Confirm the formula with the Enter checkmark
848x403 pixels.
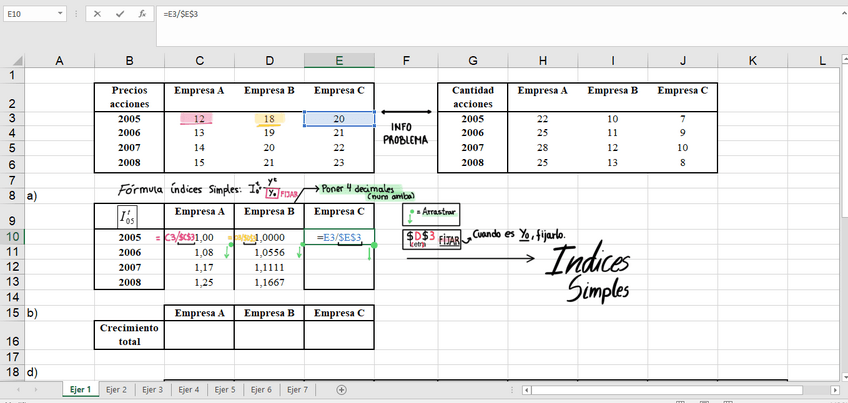click(x=120, y=15)
